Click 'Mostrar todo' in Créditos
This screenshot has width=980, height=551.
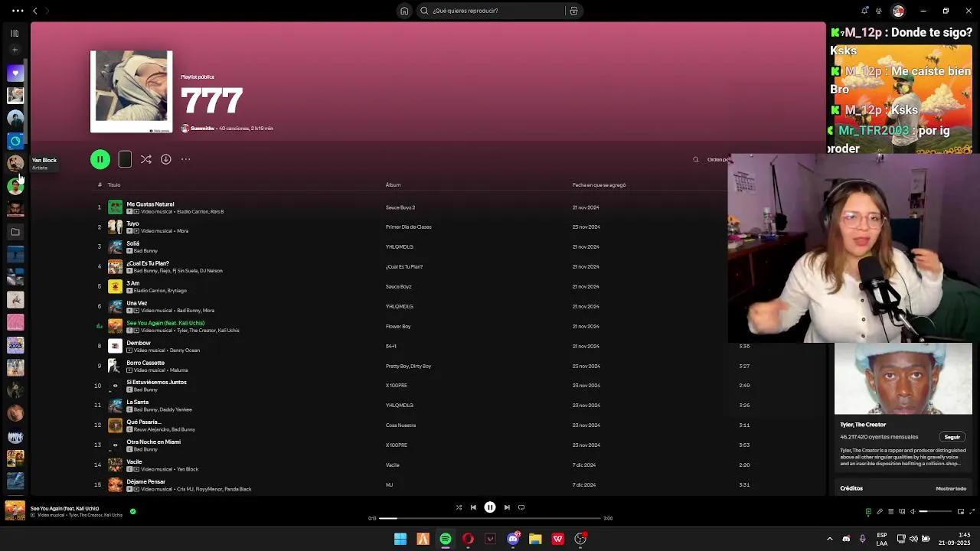tap(951, 488)
